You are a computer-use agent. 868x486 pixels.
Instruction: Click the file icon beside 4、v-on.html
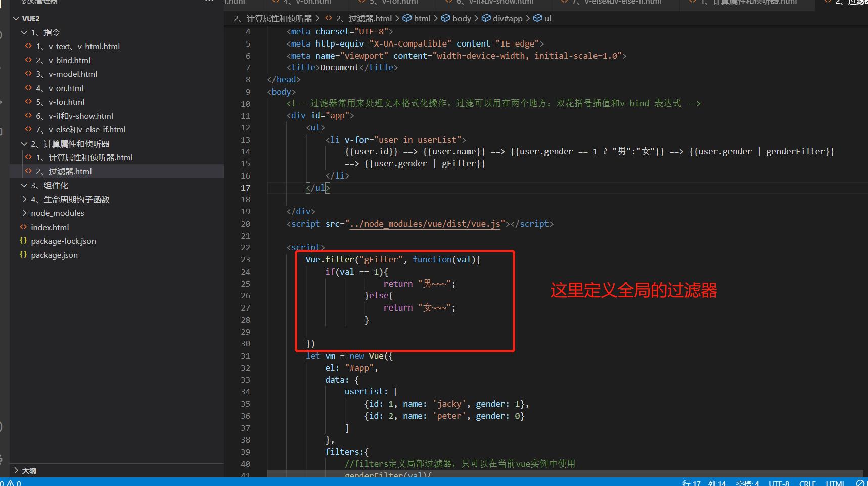point(28,88)
